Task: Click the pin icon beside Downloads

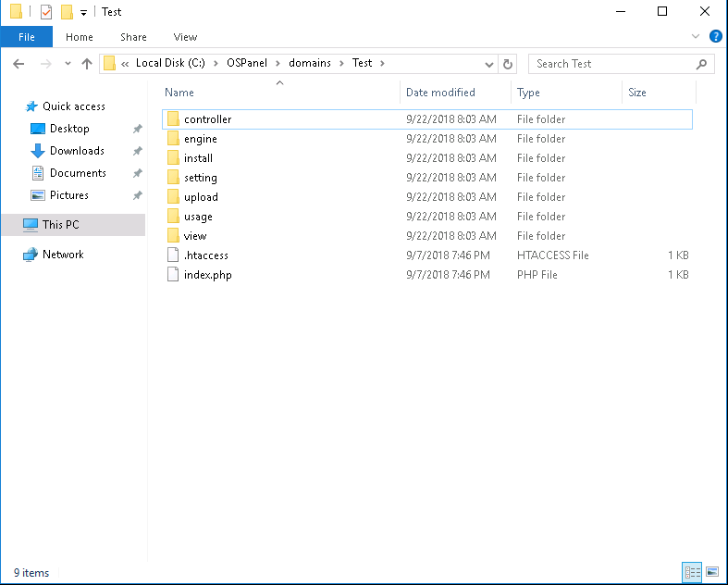Action: point(137,151)
